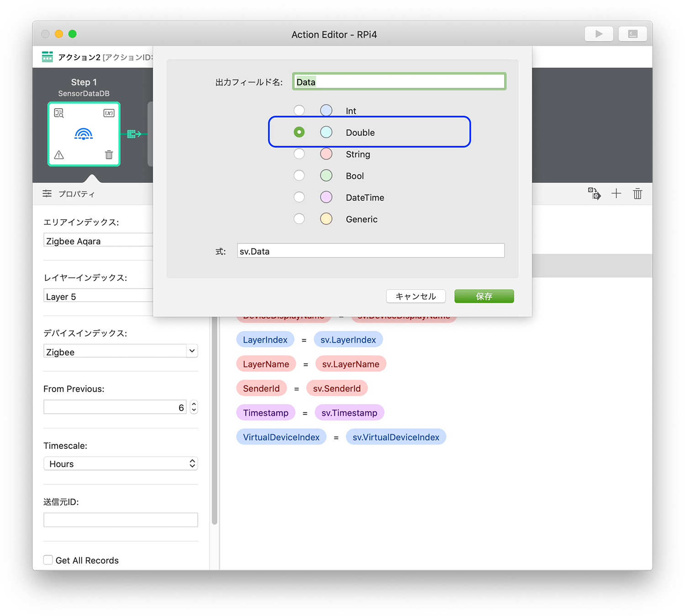685x616 pixels.
Task: Add a new output field with plus icon
Action: coord(616,194)
